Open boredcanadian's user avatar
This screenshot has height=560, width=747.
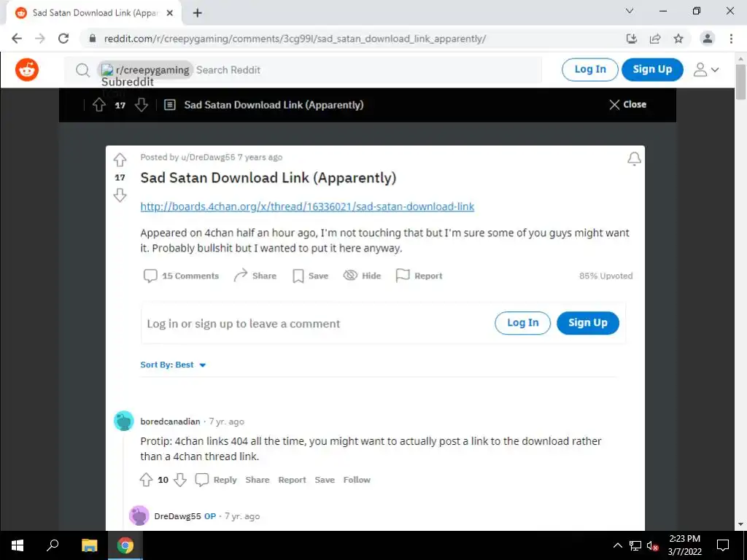(x=124, y=421)
